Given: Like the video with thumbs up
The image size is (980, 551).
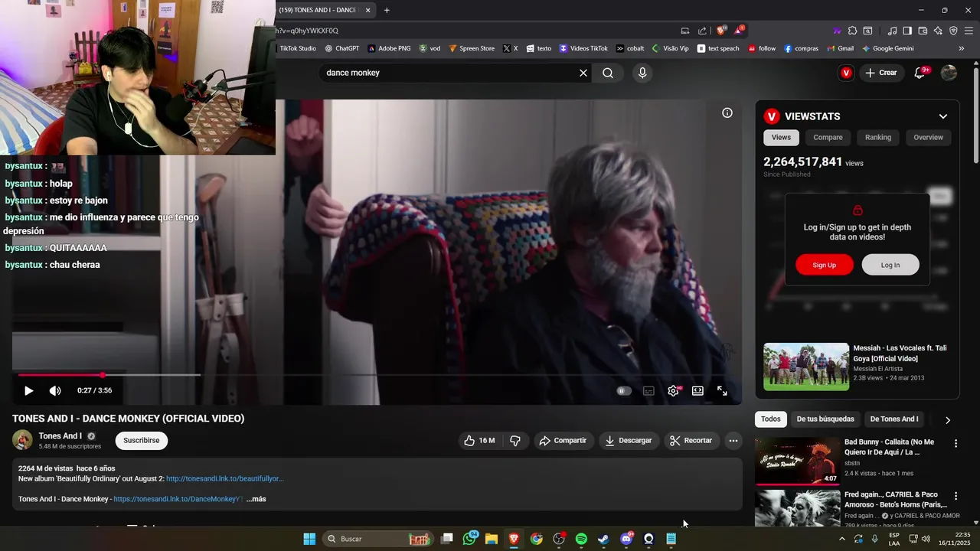Looking at the screenshot, I should click(x=479, y=441).
